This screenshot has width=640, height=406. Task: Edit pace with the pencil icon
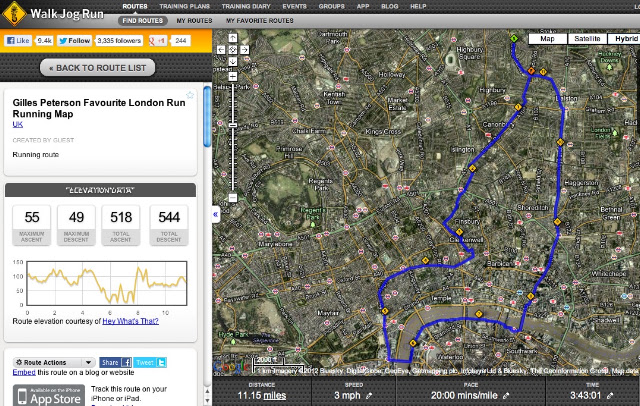click(x=506, y=395)
